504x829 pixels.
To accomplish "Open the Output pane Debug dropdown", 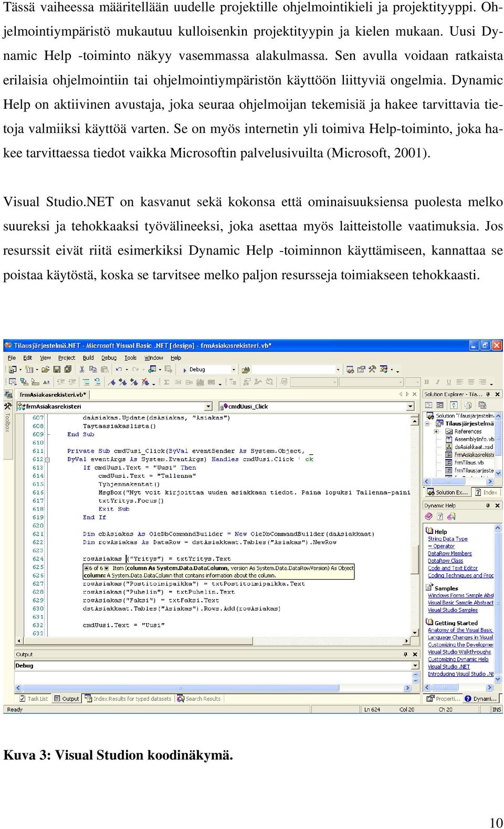I will point(415,666).
